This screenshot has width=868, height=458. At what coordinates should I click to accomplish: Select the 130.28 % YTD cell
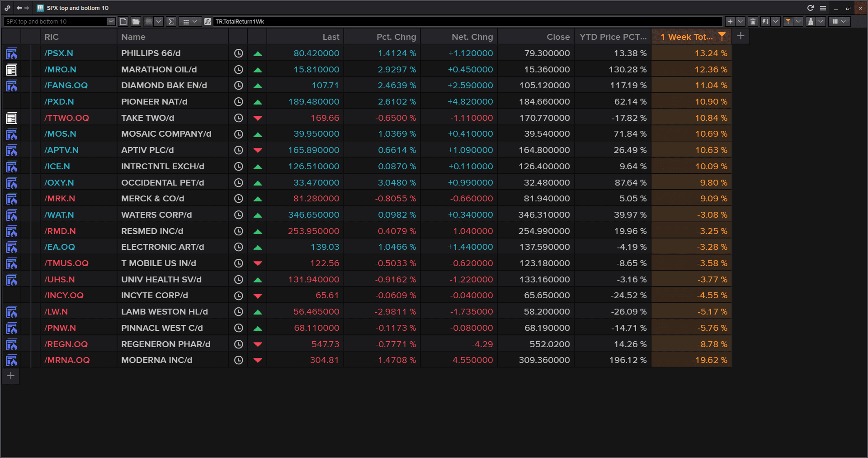(x=613, y=70)
